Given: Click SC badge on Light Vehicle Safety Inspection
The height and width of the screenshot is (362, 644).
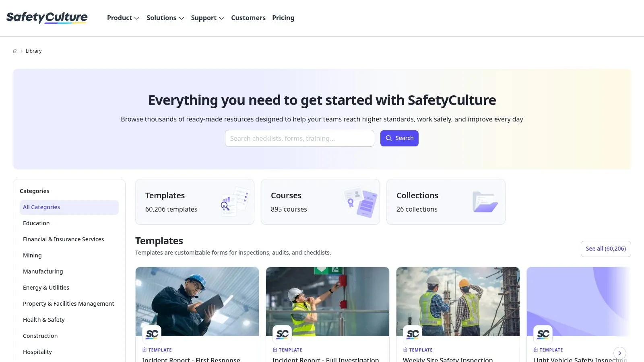Looking at the screenshot, I should tap(543, 334).
